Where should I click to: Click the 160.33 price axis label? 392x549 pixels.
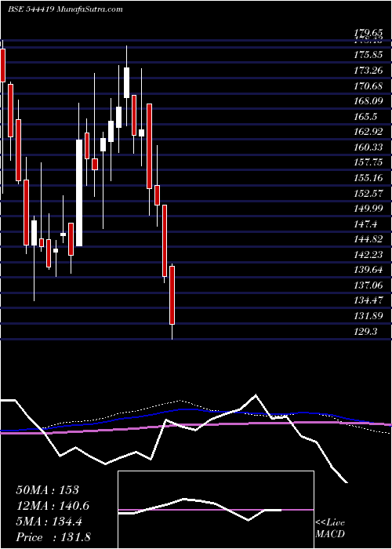click(x=368, y=147)
